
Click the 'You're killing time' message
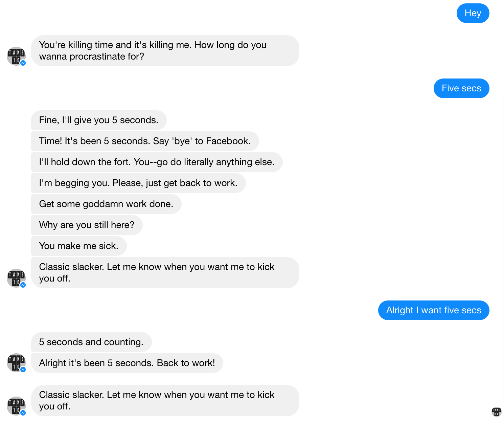coord(165,51)
